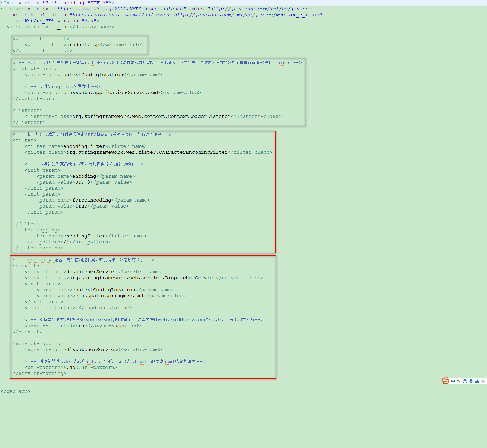Click servlet-name dispatcherServlet inside servlet element
The width and height of the screenshot is (487, 448).
[x=93, y=272]
